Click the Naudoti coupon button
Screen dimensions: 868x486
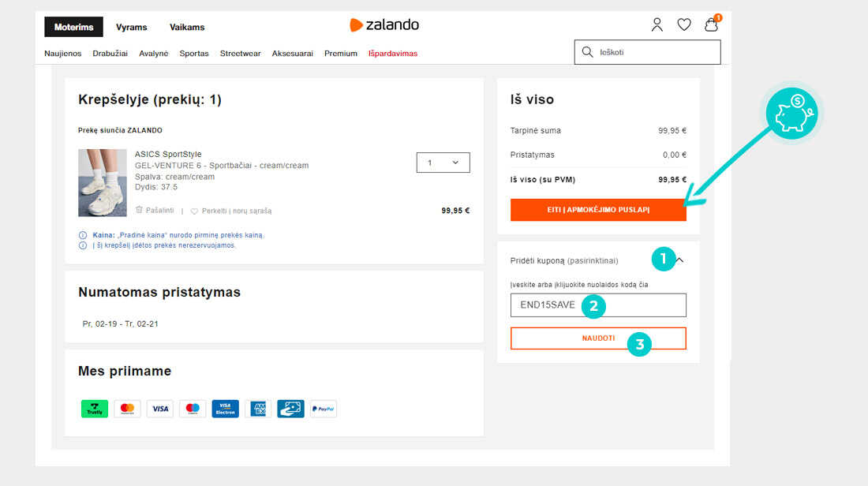[598, 338]
